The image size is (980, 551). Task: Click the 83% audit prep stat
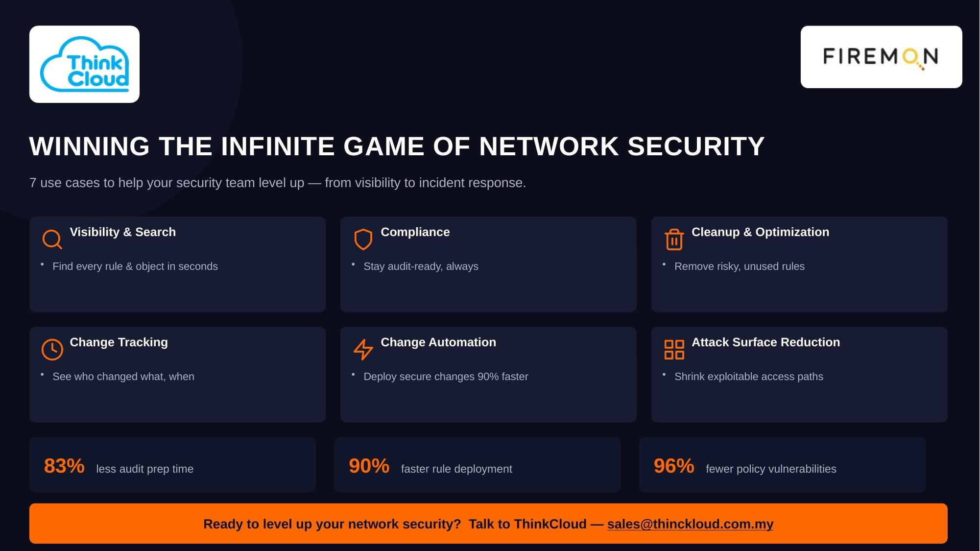click(172, 465)
